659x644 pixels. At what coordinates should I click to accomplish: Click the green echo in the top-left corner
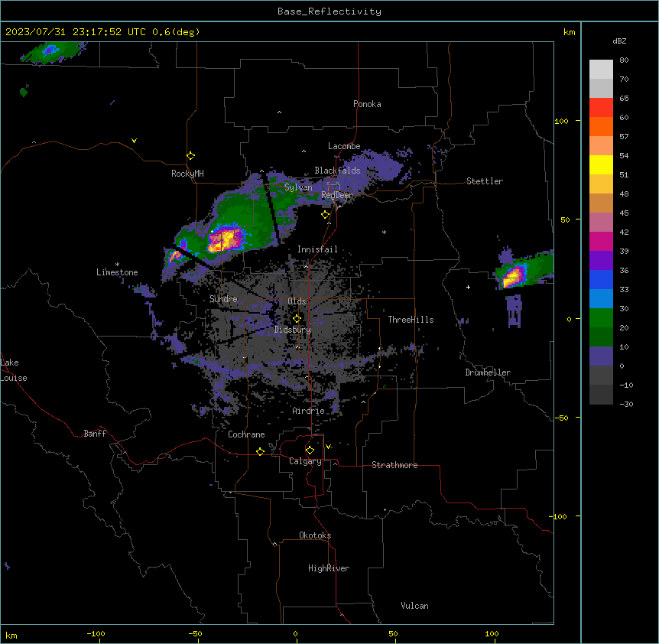(52, 53)
